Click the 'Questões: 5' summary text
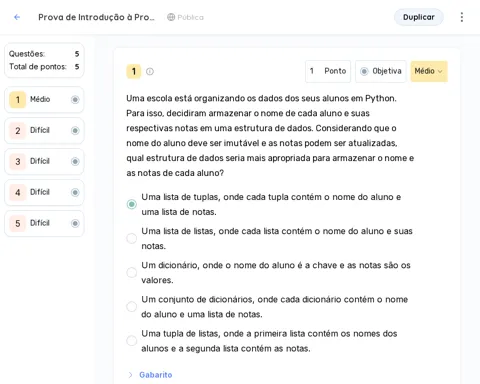The width and height of the screenshot is (480, 384). pyautogui.click(x=44, y=54)
